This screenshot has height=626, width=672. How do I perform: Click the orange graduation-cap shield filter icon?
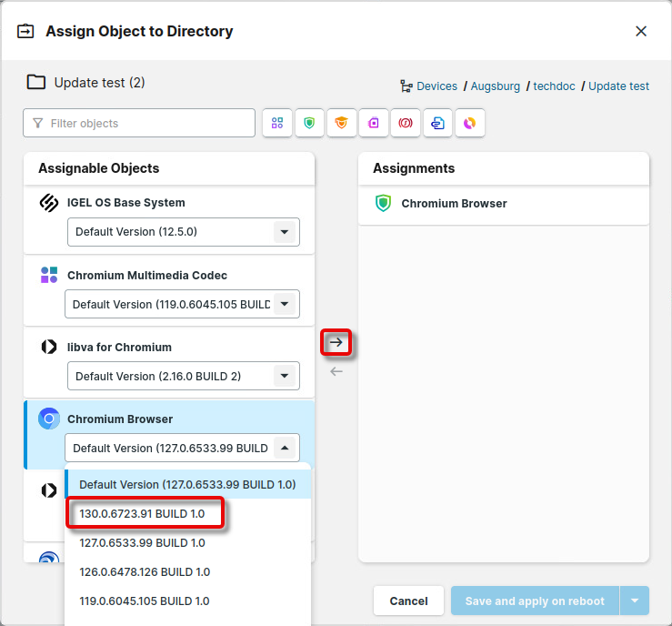342,123
